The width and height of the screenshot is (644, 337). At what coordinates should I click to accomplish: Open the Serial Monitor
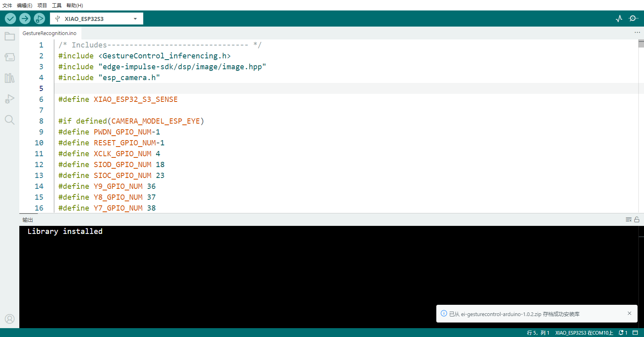634,19
